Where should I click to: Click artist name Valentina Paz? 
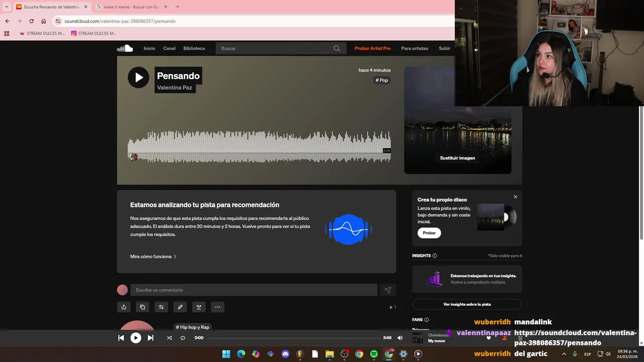click(175, 87)
